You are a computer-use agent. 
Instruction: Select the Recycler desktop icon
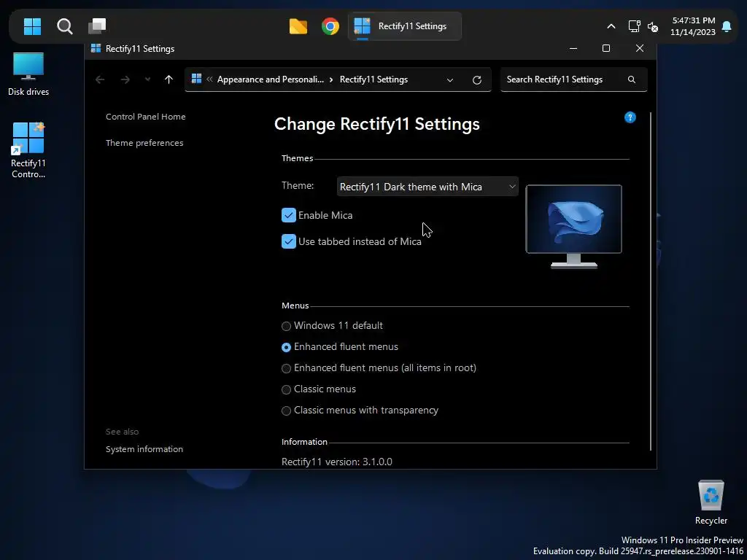(x=711, y=503)
